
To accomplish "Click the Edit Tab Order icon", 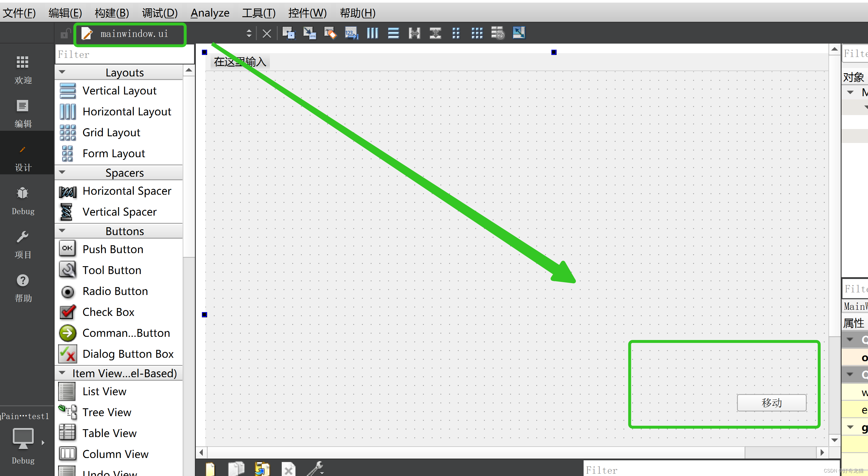I will pyautogui.click(x=351, y=33).
